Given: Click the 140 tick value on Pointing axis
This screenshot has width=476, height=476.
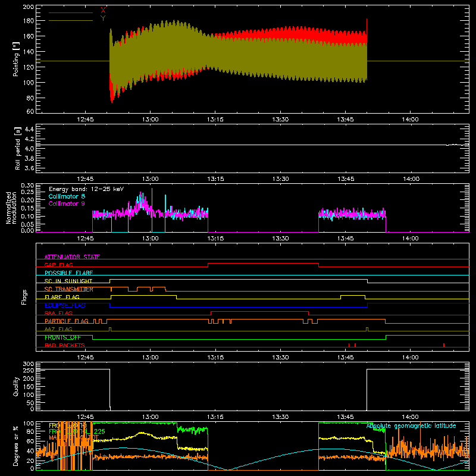Looking at the screenshot, I should pyautogui.click(x=28, y=52).
